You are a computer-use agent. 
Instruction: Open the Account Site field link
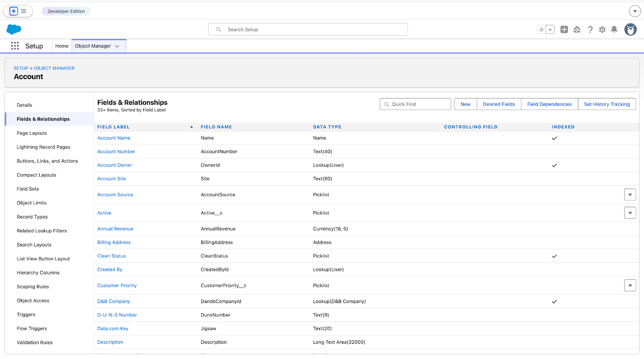[111, 179]
